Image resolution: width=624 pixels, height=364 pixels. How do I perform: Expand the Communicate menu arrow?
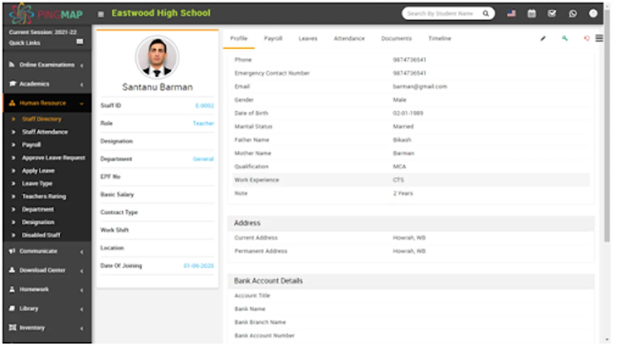point(82,252)
